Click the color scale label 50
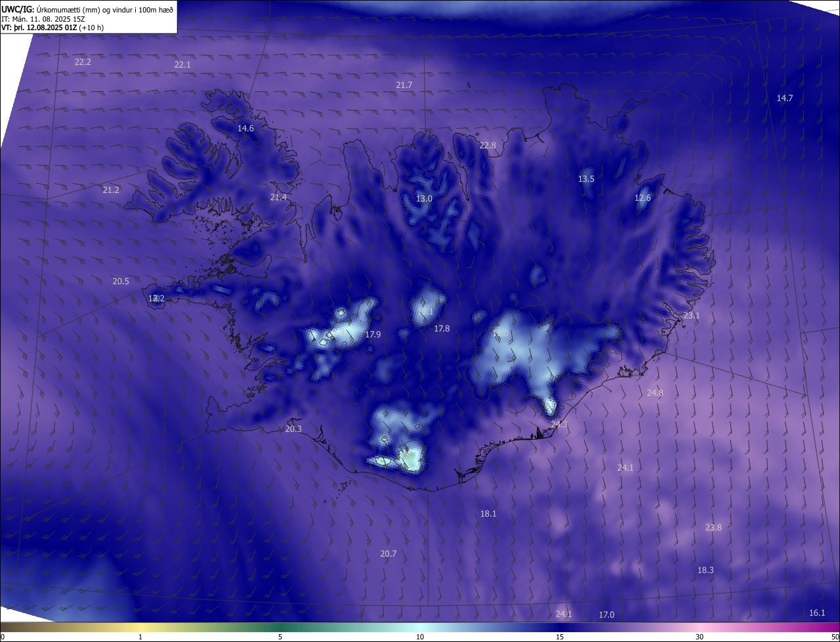This screenshot has height=642, width=840. 835,637
